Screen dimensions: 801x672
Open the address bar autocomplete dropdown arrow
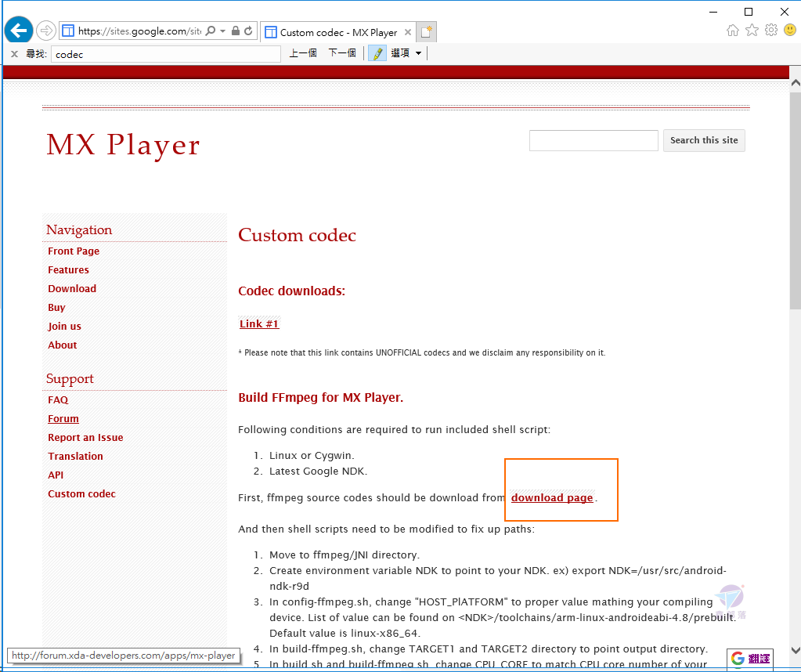(x=222, y=31)
